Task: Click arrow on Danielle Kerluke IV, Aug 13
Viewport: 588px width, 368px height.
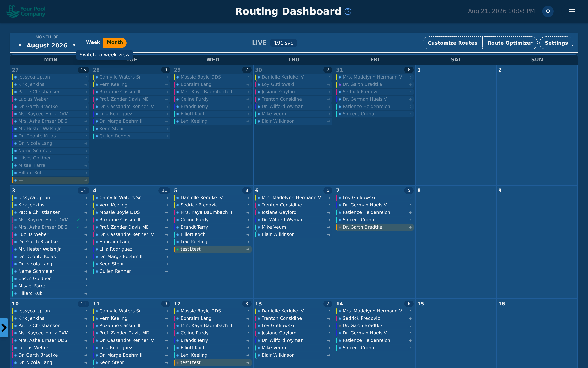Action: click(329, 311)
